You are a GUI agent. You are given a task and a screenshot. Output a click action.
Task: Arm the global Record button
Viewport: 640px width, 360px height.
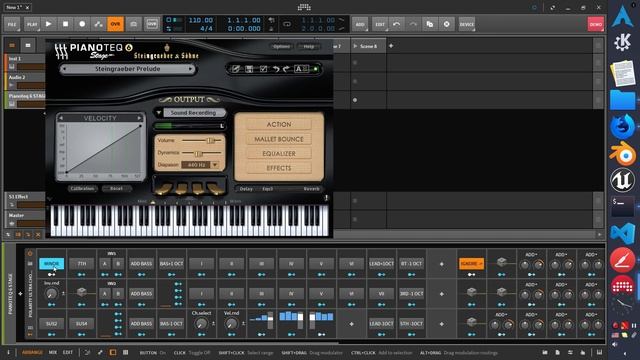(82, 24)
